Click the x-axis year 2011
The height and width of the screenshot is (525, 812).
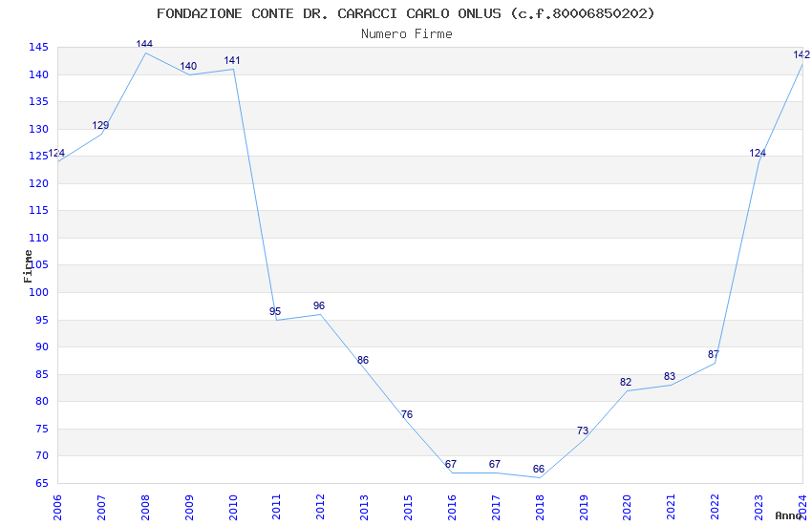(x=276, y=508)
